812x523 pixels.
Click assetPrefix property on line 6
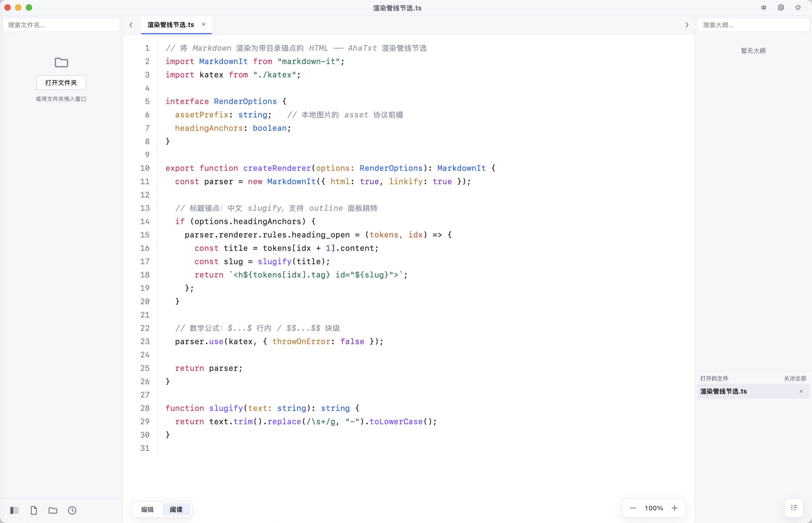click(202, 115)
